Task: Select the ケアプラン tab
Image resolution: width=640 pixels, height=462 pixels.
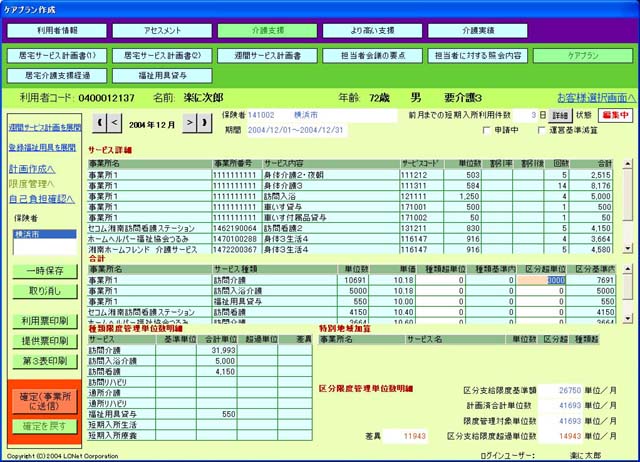Action: [583, 56]
